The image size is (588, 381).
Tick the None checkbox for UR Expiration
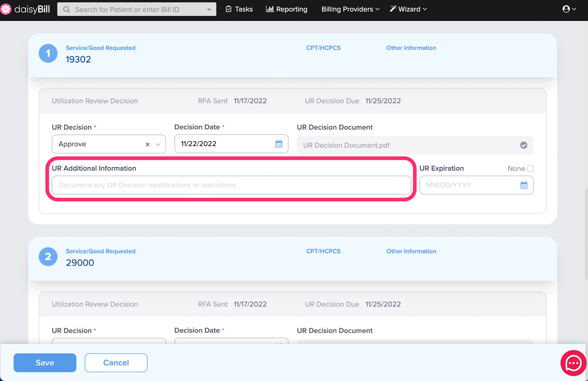pyautogui.click(x=530, y=168)
